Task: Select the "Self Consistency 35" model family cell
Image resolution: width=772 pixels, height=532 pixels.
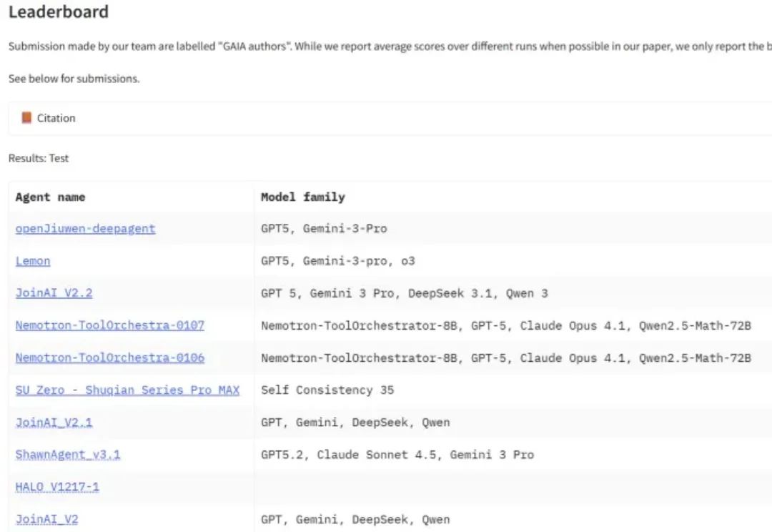Action: (327, 390)
